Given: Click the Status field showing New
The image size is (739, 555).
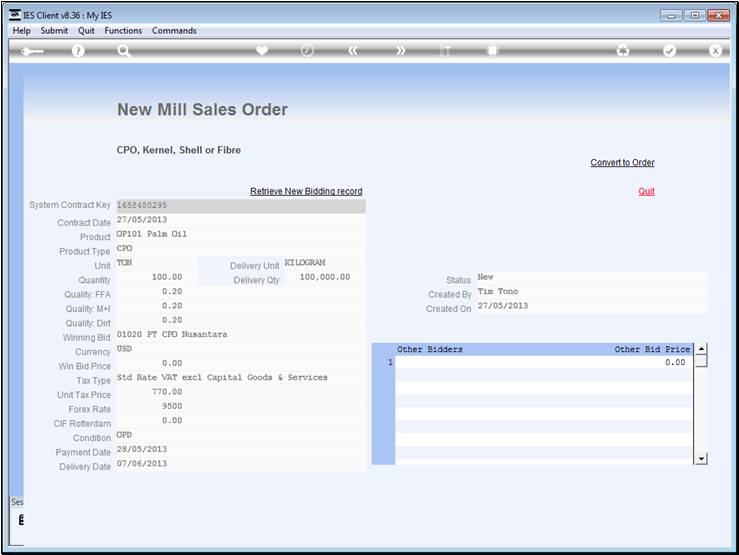Looking at the screenshot, I should [591, 278].
